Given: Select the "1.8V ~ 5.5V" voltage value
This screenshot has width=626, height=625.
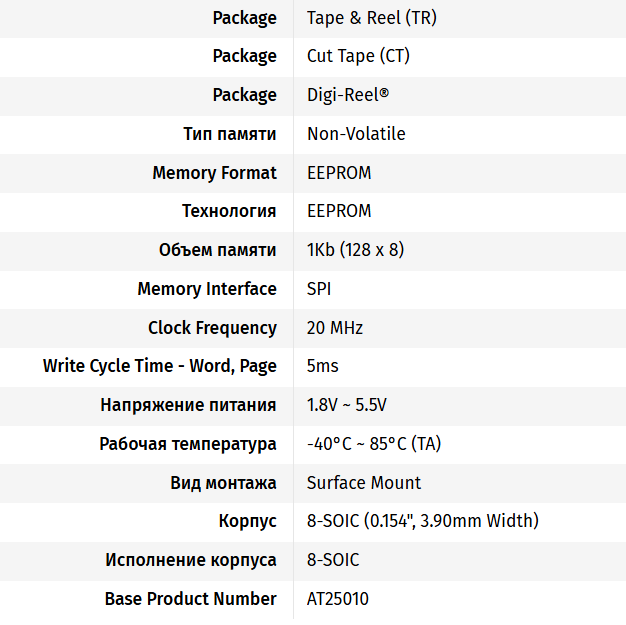Looking at the screenshot, I should click(347, 405).
